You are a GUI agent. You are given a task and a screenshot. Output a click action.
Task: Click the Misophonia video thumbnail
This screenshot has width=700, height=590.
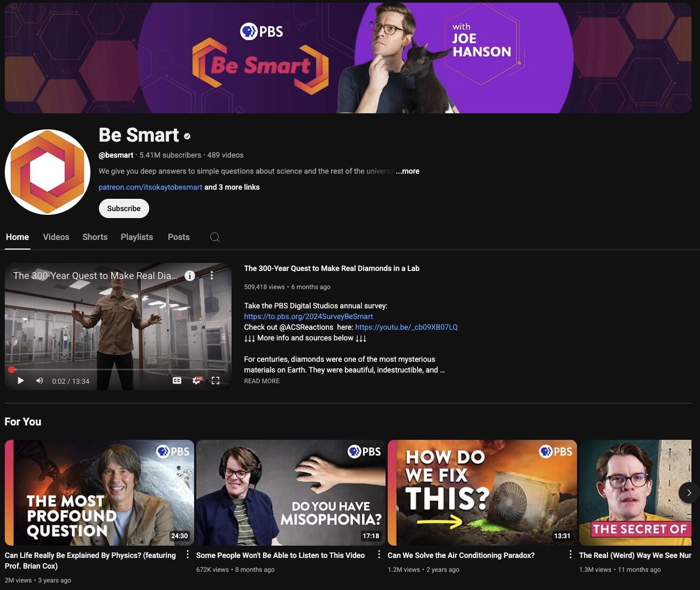click(291, 493)
